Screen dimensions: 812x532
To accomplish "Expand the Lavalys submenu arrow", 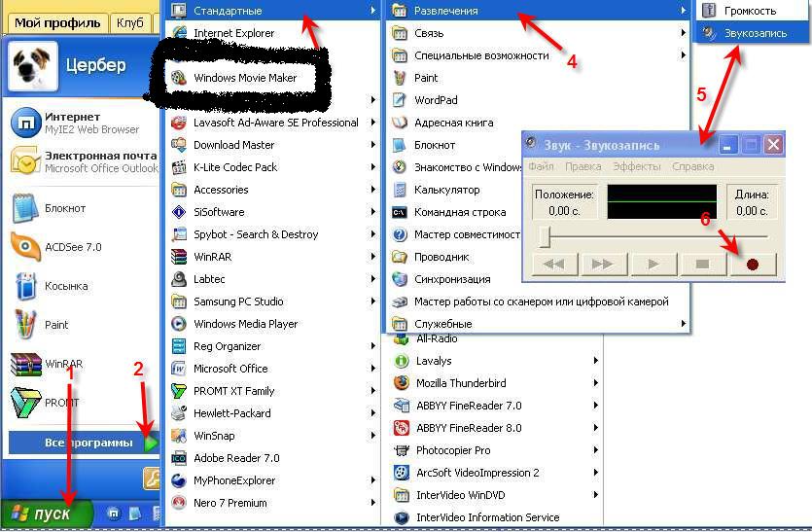I will coord(595,361).
